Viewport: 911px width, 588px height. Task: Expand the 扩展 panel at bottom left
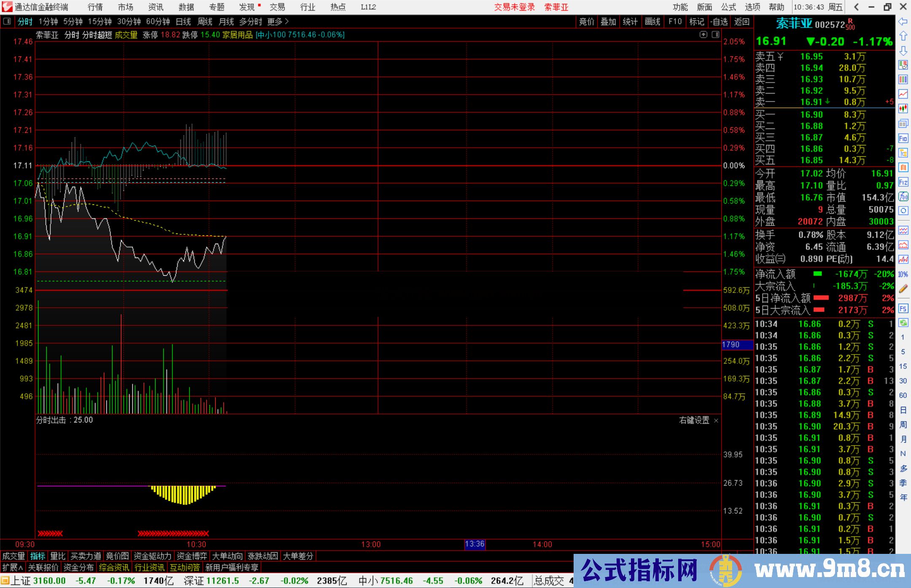[13, 567]
